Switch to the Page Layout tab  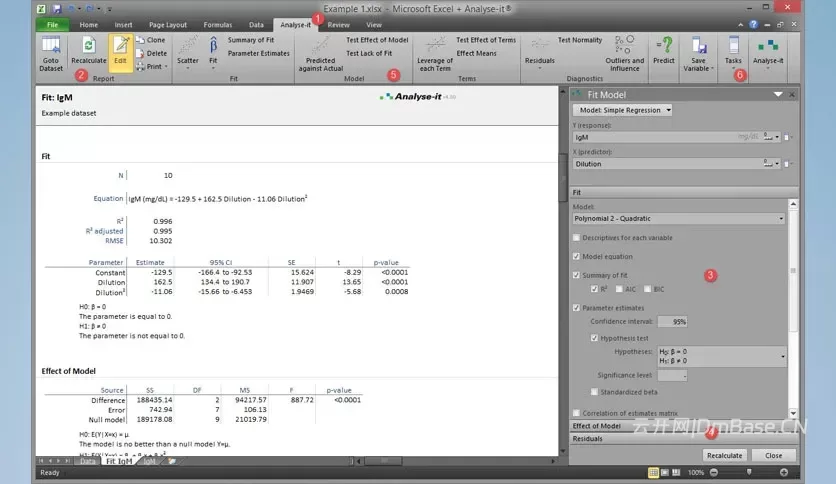coord(168,25)
